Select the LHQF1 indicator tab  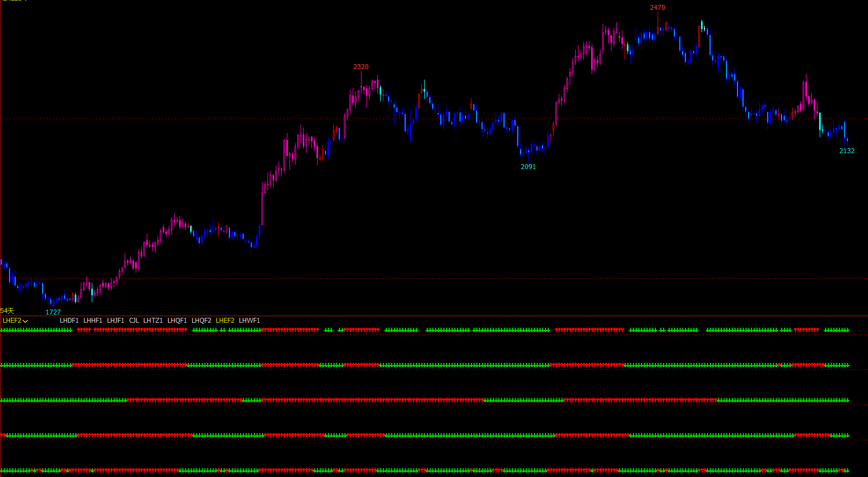tap(177, 321)
